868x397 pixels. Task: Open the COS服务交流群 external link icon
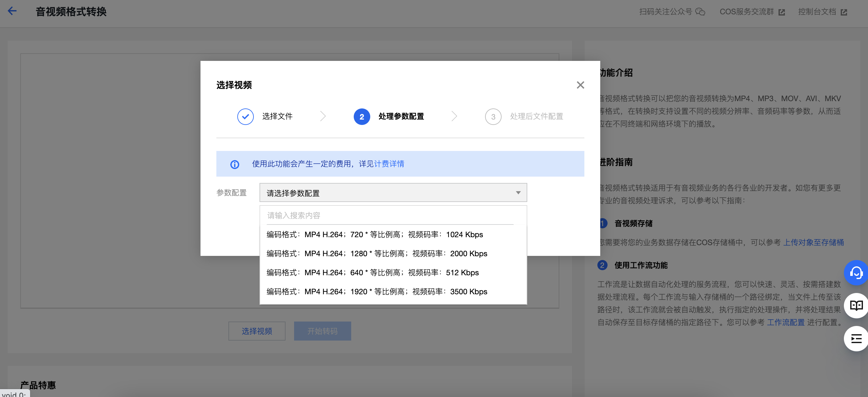pos(781,12)
